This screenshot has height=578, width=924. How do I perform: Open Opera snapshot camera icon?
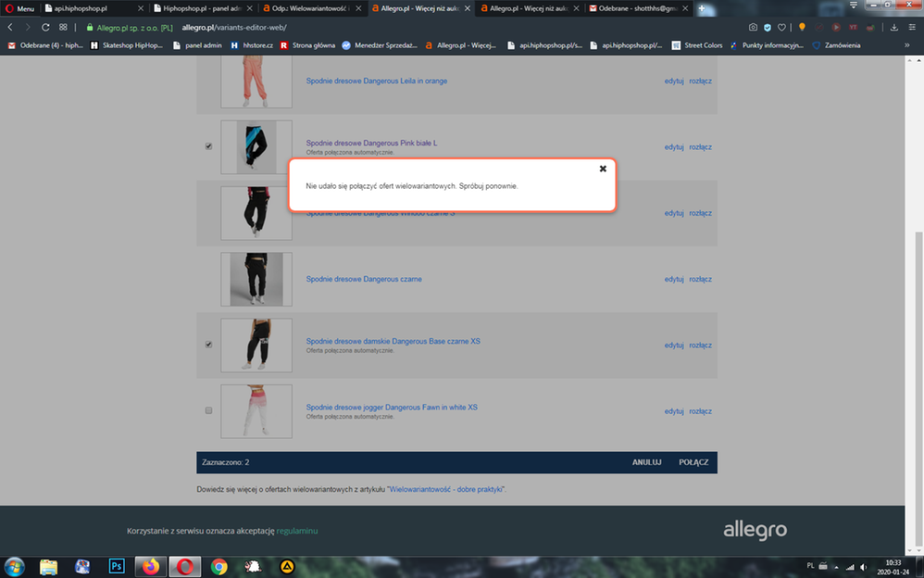(753, 28)
